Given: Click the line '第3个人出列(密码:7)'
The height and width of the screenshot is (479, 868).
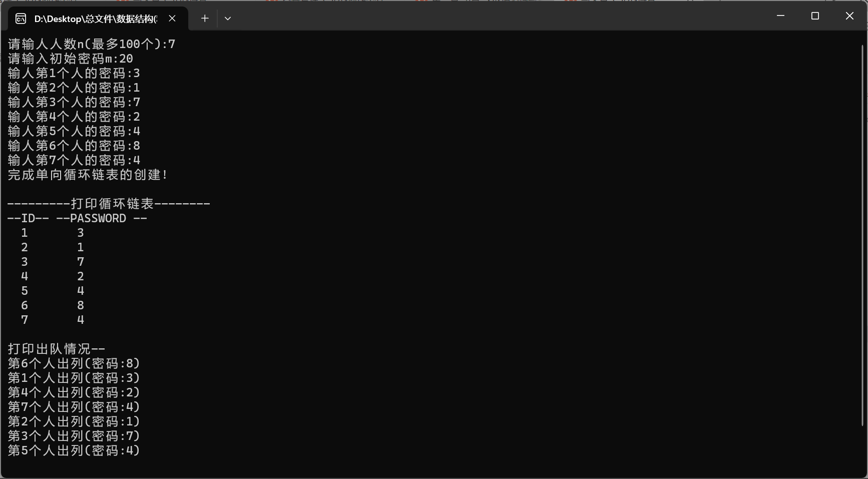Looking at the screenshot, I should tap(74, 436).
